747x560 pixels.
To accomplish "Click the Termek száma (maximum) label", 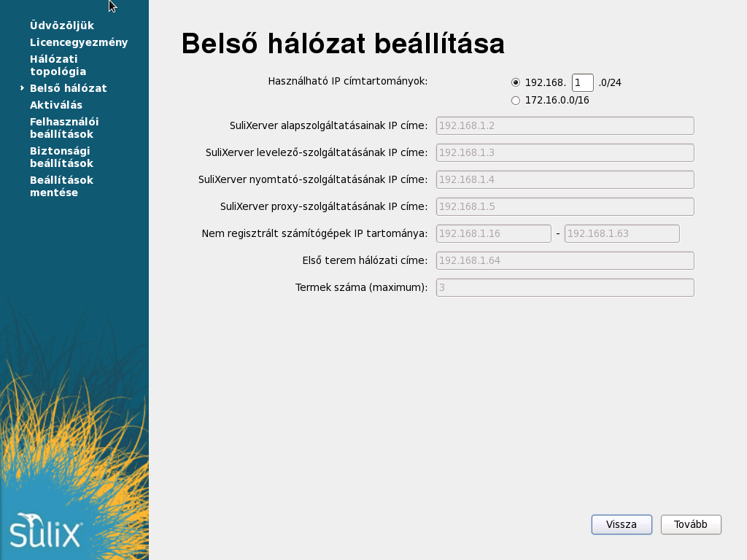I will point(362,287).
